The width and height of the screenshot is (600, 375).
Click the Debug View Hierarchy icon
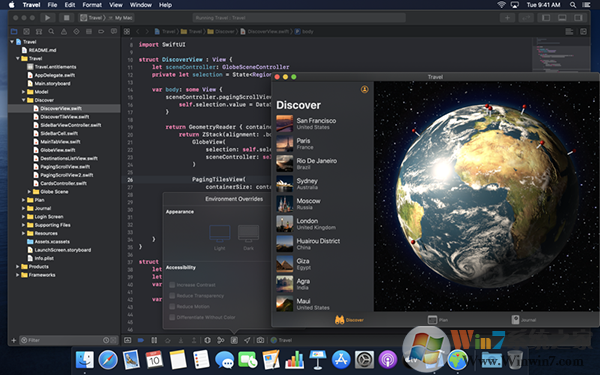coord(207,340)
